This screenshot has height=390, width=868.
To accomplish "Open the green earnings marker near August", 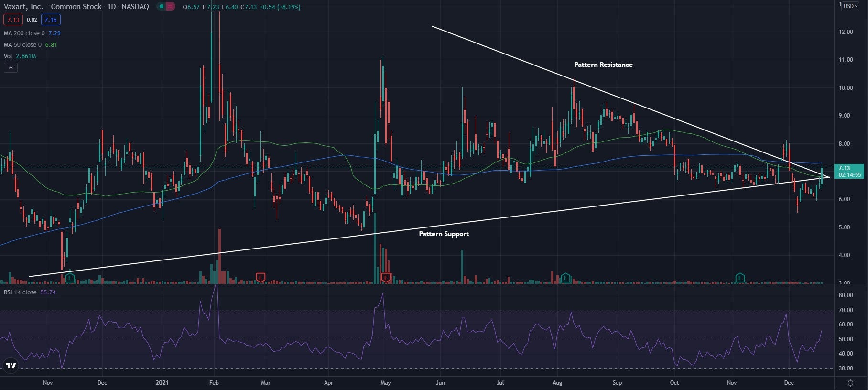I will click(x=565, y=277).
